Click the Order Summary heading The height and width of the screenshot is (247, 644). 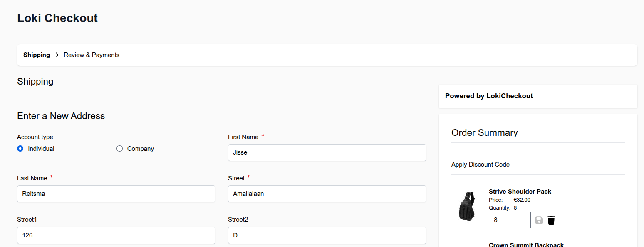click(485, 133)
